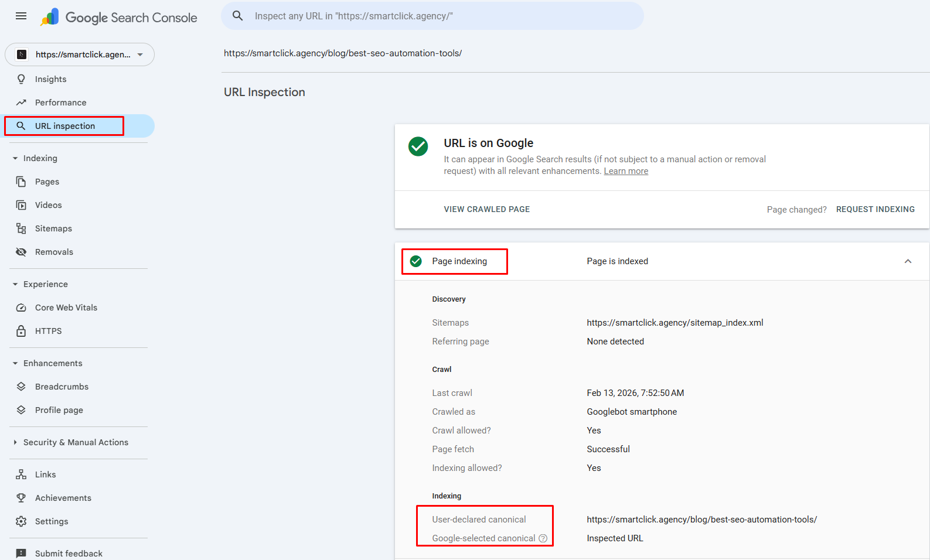Click the Videos play icon

pyautogui.click(x=21, y=205)
